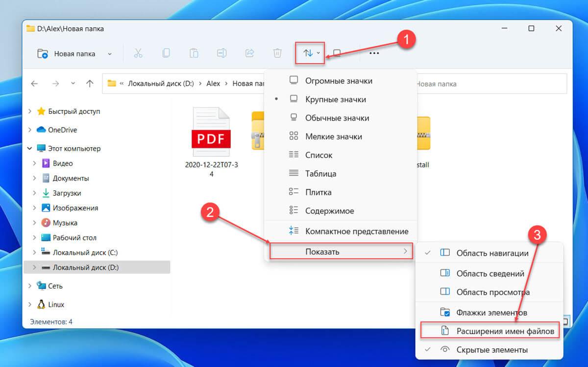Click the Delete trash bin icon
The height and width of the screenshot is (367, 588).
click(x=277, y=53)
